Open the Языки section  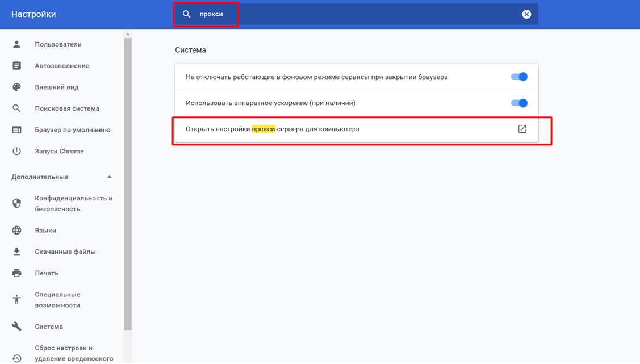point(45,231)
